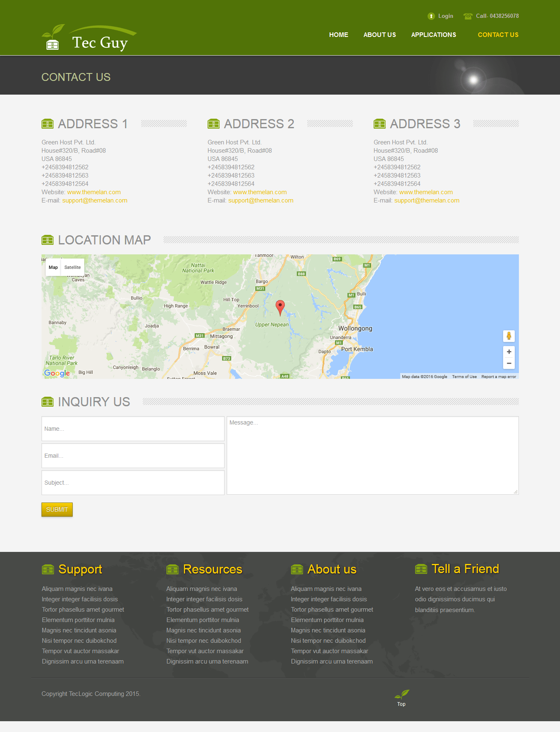Open 'Elementum porttitor mulnia' under About us
The image size is (560, 732).
pyautogui.click(x=327, y=620)
